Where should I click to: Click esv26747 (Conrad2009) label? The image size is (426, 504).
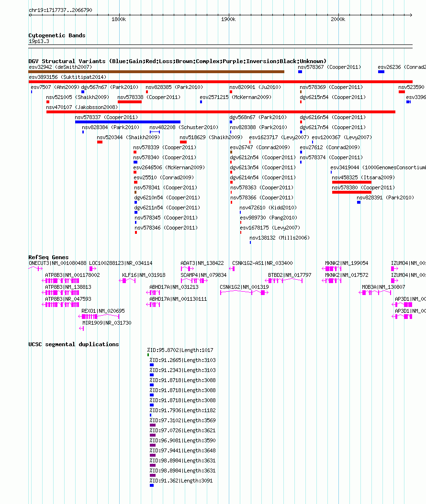pyautogui.click(x=260, y=147)
